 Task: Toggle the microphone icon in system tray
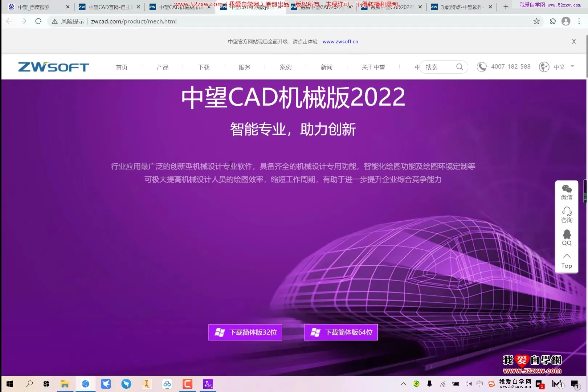pyautogui.click(x=429, y=384)
